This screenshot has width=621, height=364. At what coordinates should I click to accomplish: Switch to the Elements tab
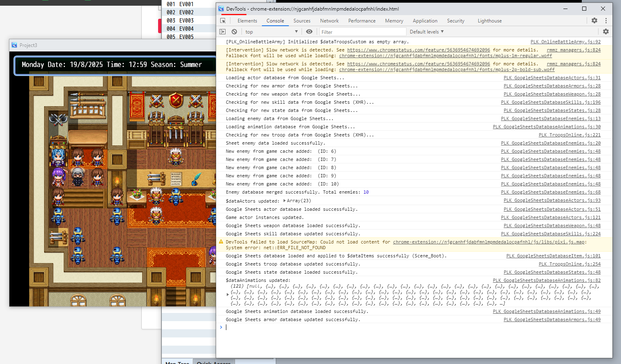(x=247, y=21)
